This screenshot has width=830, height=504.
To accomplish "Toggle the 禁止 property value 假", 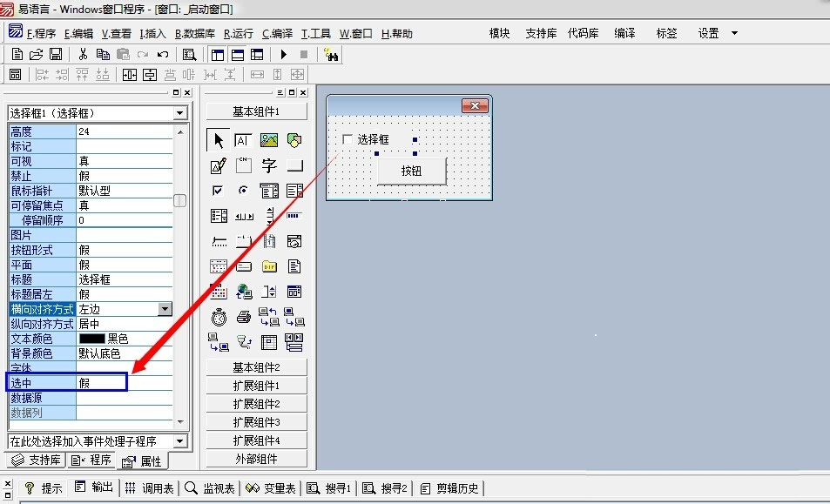I will coord(125,176).
